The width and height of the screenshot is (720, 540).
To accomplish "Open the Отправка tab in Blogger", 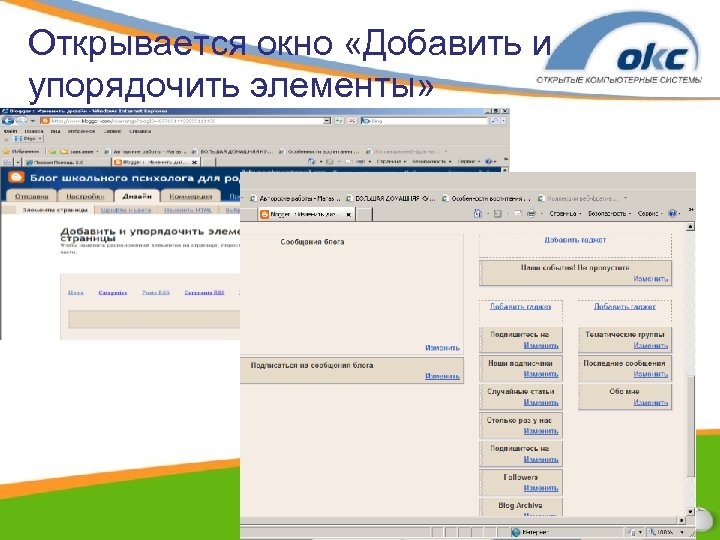I will pyautogui.click(x=32, y=197).
